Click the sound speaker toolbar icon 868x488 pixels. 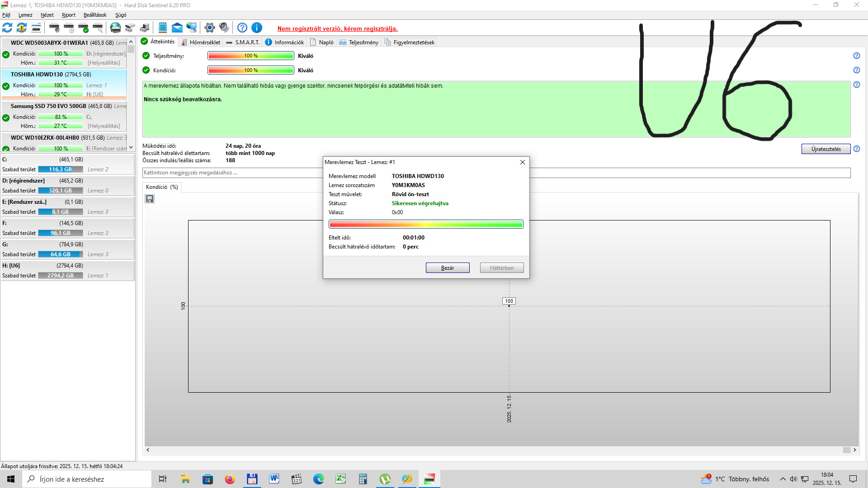click(224, 28)
